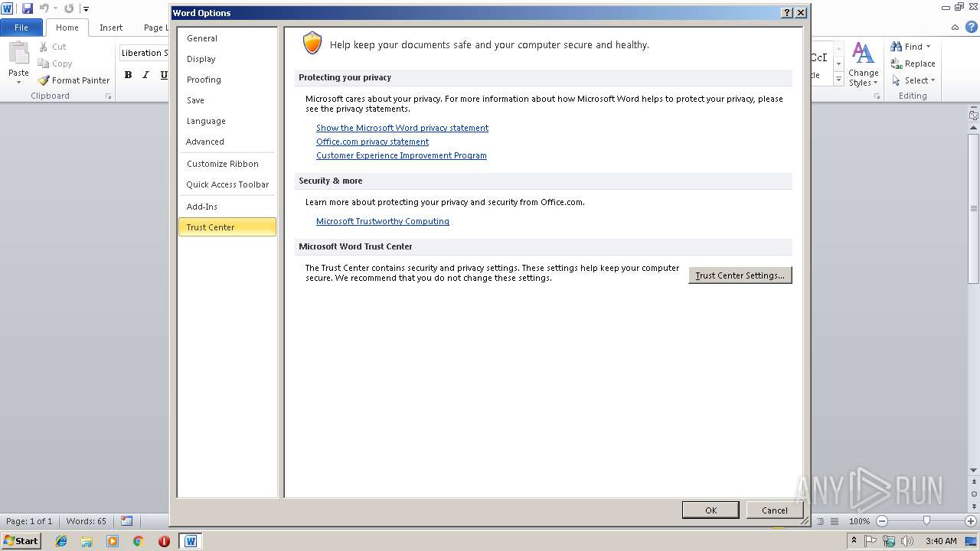The image size is (980, 551).
Task: Open the Clipboard pane launcher
Action: [x=108, y=96]
